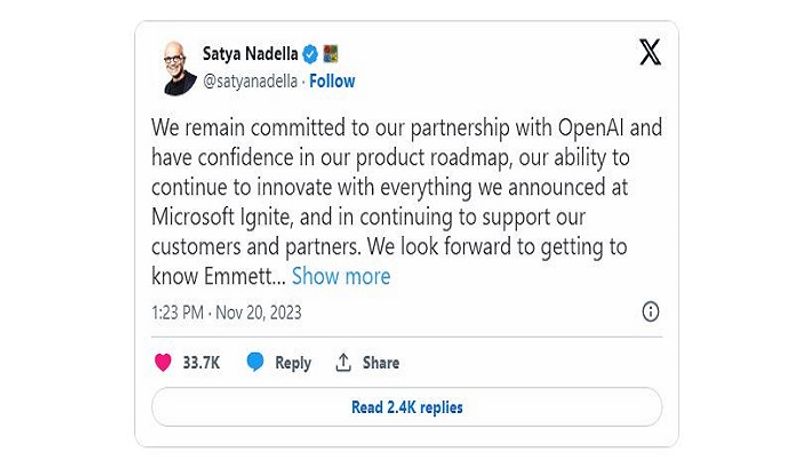
Task: Click the blue verified checkmark badge
Action: coord(311,54)
